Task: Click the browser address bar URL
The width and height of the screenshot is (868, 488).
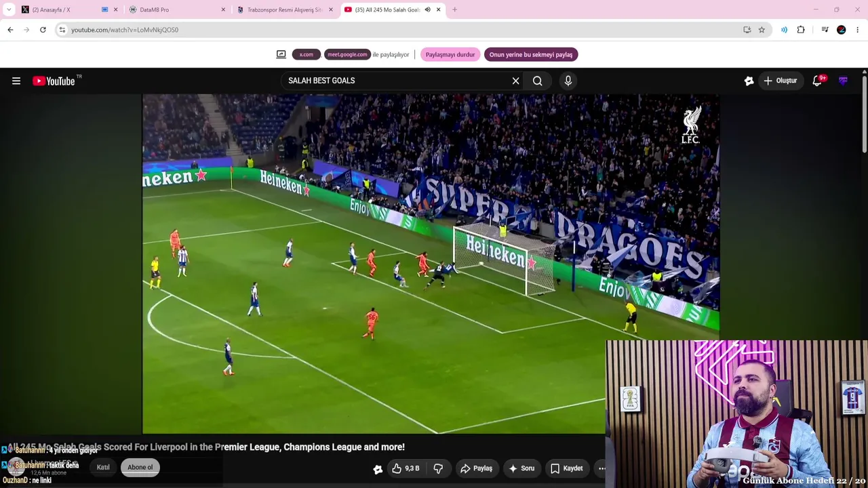Action: [x=125, y=30]
